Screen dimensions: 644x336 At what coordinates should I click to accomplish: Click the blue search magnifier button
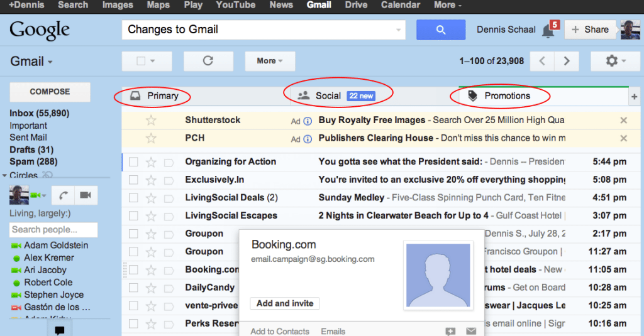click(x=441, y=30)
